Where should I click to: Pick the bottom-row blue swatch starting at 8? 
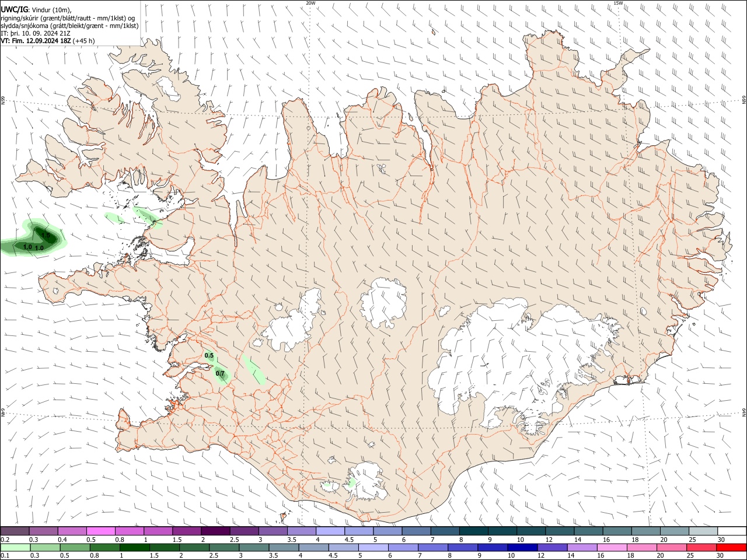click(463, 547)
